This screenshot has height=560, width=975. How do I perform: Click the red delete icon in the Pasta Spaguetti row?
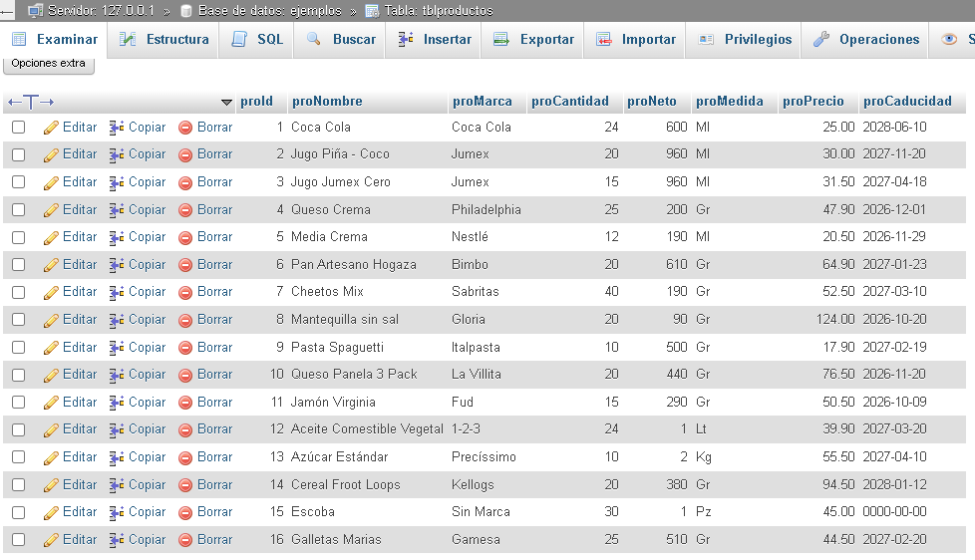[185, 348]
